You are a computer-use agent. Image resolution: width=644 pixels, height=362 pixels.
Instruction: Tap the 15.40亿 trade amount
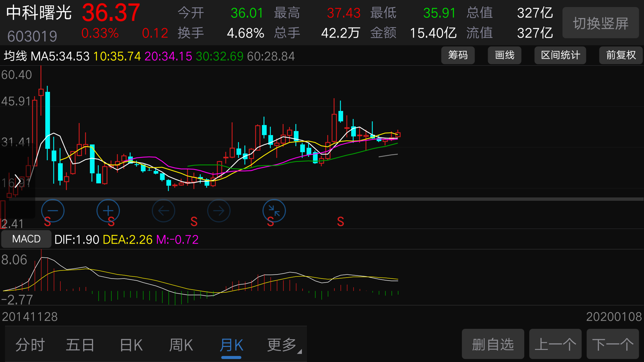pos(433,33)
